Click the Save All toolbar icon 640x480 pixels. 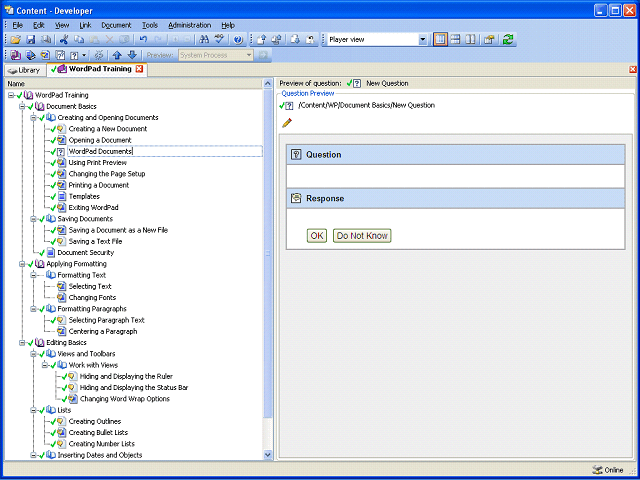[46, 40]
